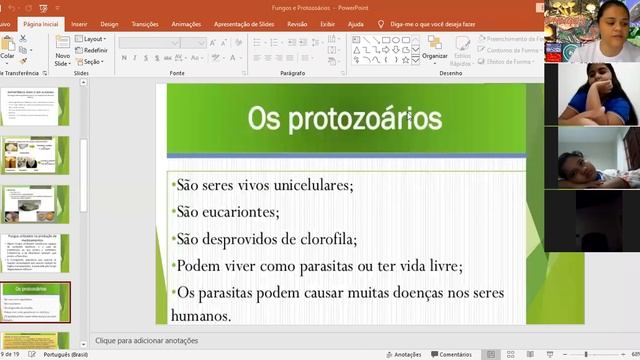Image resolution: width=640 pixels, height=360 pixels.
Task: Open the Exibir tab
Action: [327, 24]
